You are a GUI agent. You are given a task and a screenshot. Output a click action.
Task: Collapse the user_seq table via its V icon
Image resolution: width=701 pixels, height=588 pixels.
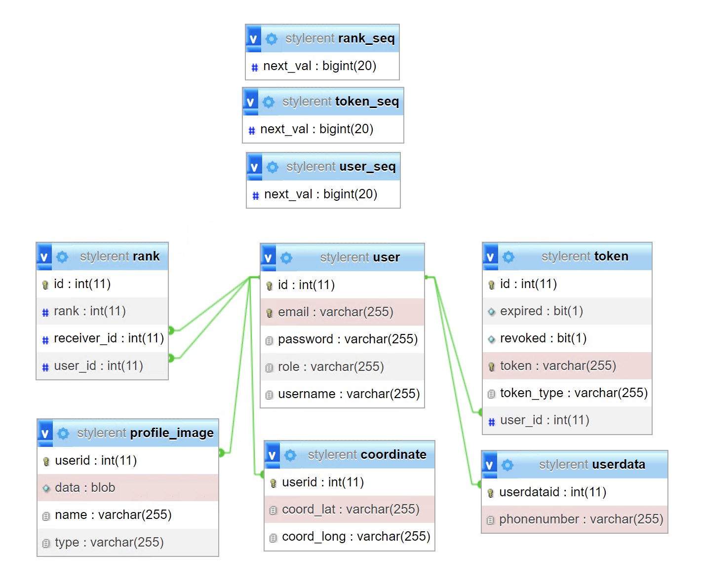click(254, 166)
